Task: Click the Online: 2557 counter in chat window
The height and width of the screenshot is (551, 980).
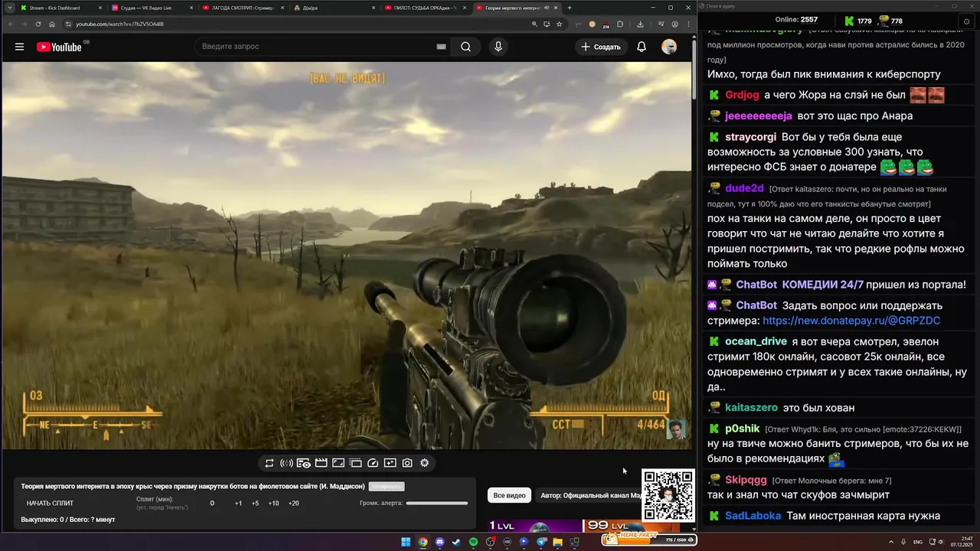Action: pyautogui.click(x=796, y=20)
